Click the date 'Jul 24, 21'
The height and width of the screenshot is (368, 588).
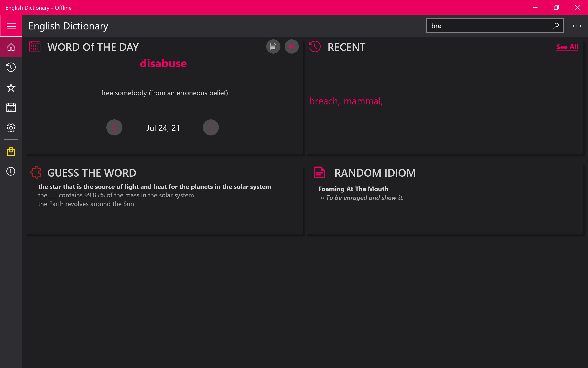tap(163, 128)
